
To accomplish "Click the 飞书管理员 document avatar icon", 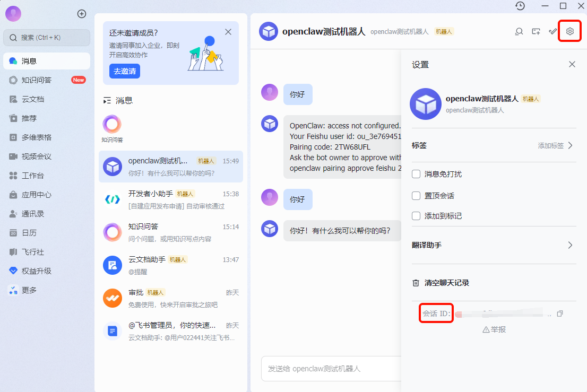I will [x=113, y=331].
